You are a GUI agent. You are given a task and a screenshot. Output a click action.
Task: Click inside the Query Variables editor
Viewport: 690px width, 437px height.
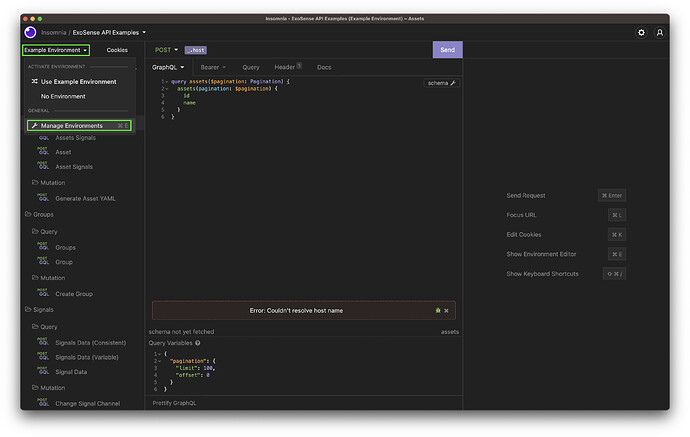[304, 372]
